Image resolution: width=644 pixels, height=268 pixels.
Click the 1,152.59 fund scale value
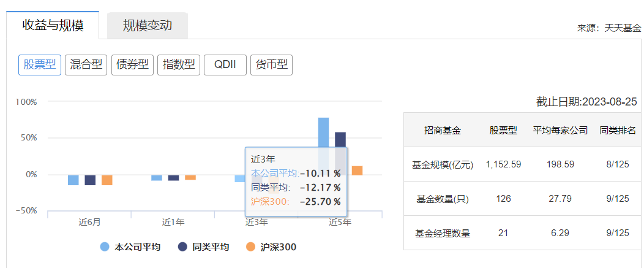[x=503, y=164]
